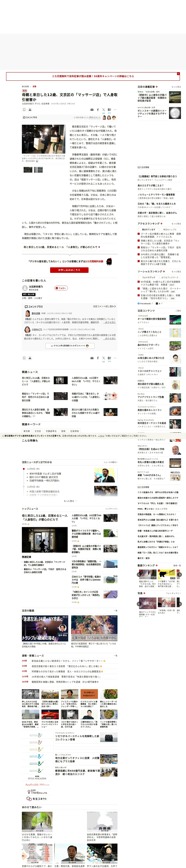Click もっと見る beside 注目の連載記事
186x868 pixels.
[176, 87]
